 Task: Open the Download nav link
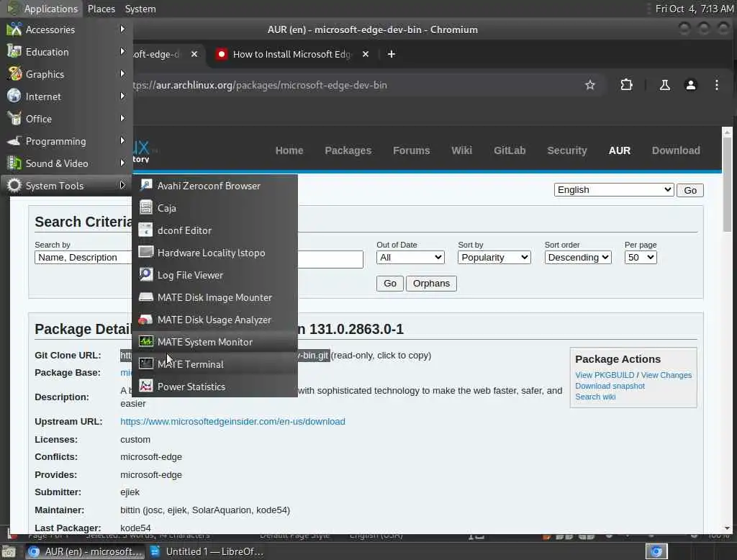[x=676, y=150]
